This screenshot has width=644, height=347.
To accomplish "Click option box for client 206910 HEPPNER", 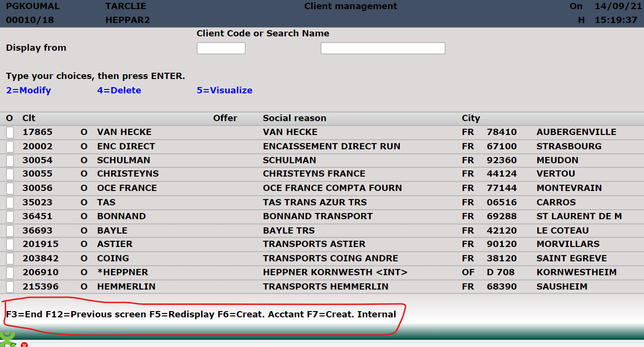I will click(10, 273).
